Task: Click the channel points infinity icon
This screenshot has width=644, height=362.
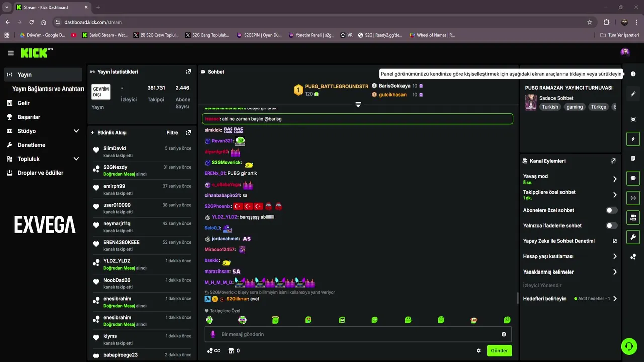Action: tap(213, 351)
